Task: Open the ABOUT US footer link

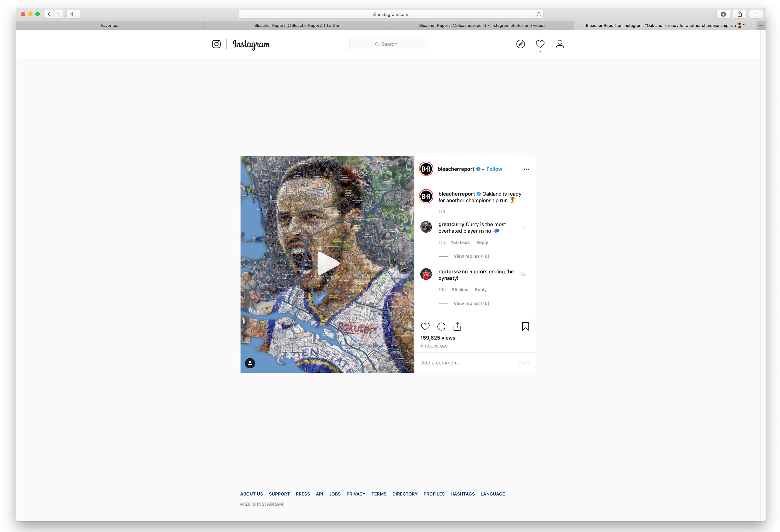Action: point(251,494)
